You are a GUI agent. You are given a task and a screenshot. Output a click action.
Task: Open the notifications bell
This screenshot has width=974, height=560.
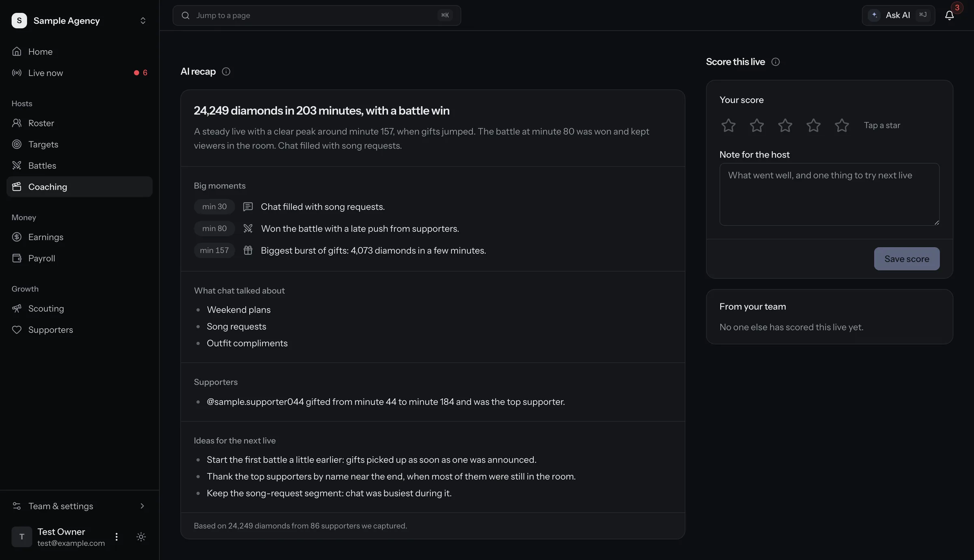[x=949, y=15]
